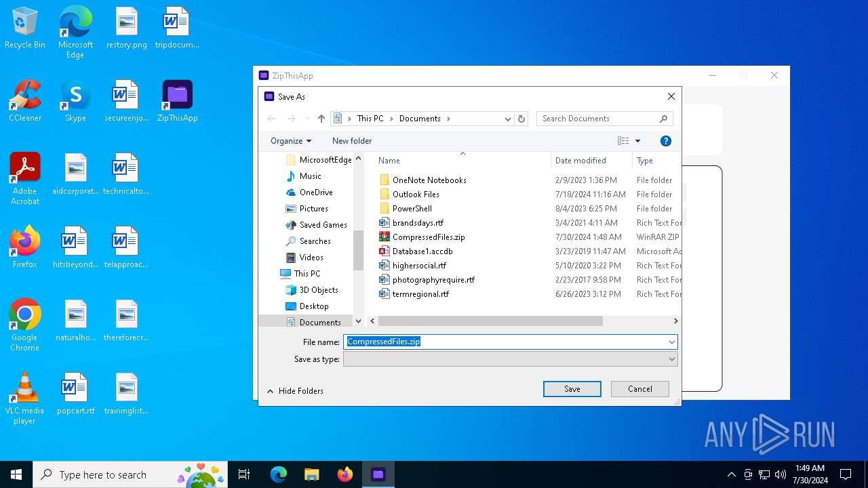Select photographyrequire.rtf in the file list

click(x=433, y=280)
